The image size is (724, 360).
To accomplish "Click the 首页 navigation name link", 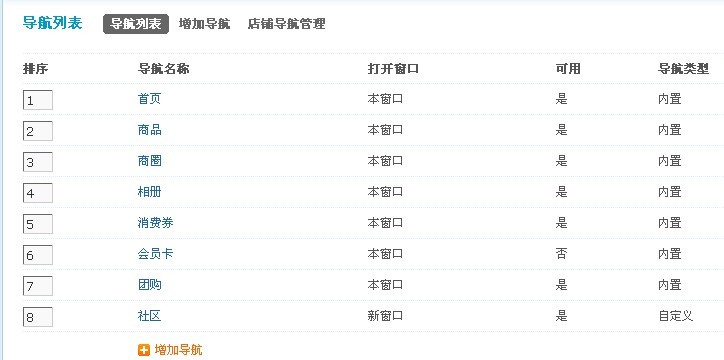I will point(149,99).
